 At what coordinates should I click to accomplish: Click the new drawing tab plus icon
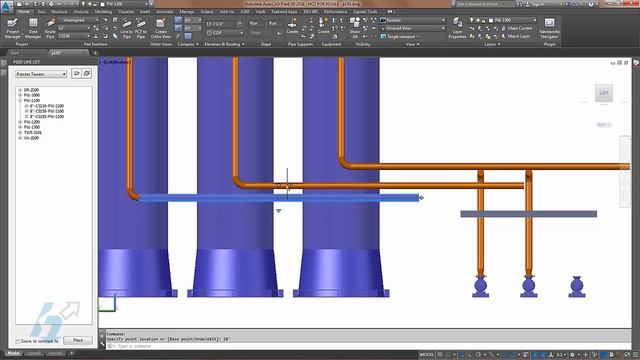(x=95, y=53)
